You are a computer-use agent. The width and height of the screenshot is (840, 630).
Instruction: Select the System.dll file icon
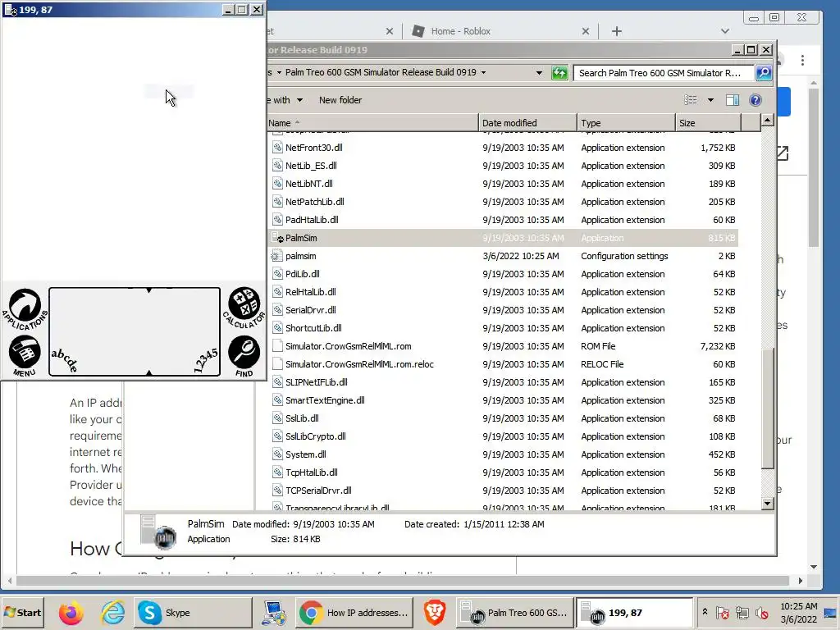point(277,454)
